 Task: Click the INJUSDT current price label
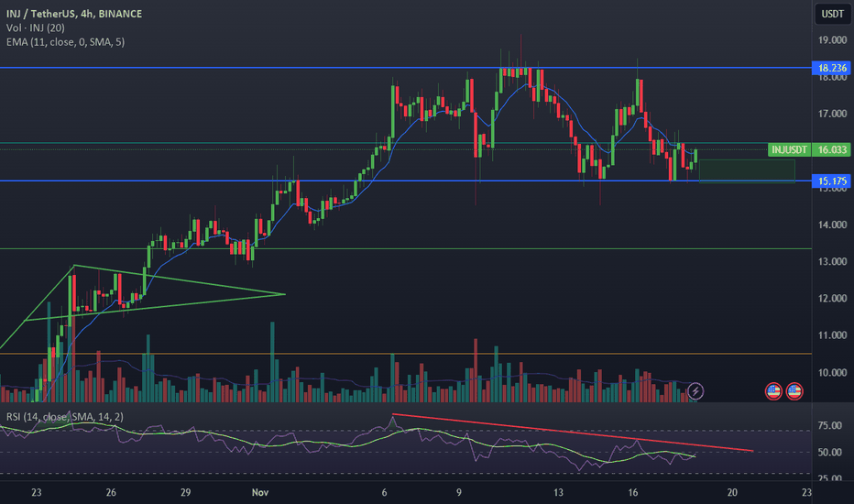pyautogui.click(x=789, y=150)
